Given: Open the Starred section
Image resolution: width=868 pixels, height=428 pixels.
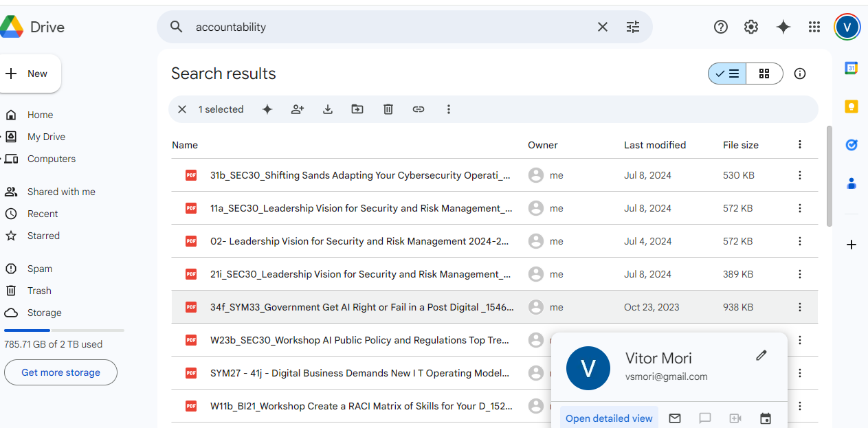Looking at the screenshot, I should pos(43,236).
